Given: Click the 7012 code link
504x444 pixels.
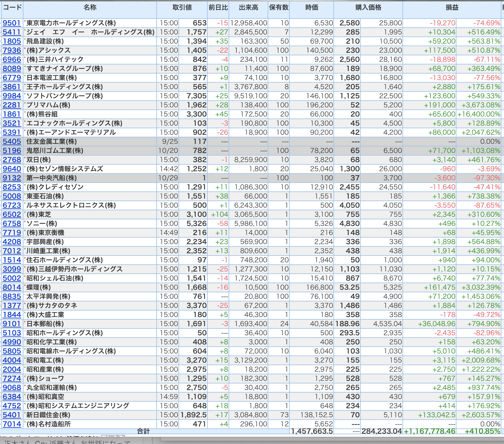Looking at the screenshot, I should 12,251.
